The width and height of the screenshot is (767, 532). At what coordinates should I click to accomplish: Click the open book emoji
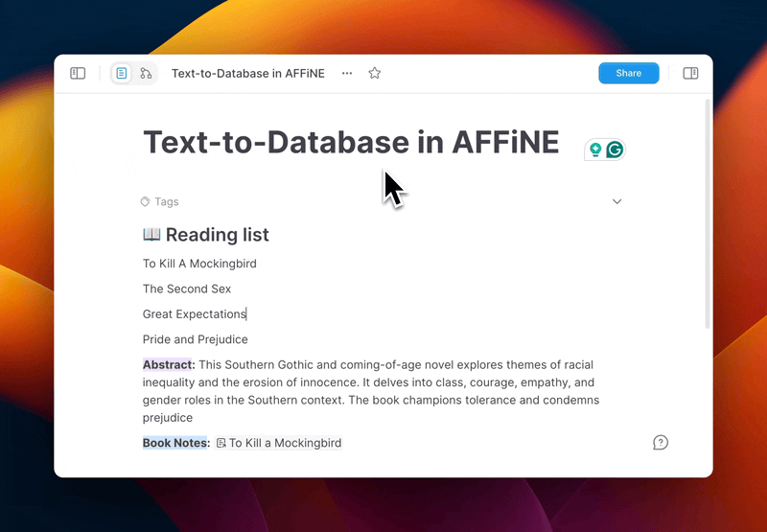point(151,234)
